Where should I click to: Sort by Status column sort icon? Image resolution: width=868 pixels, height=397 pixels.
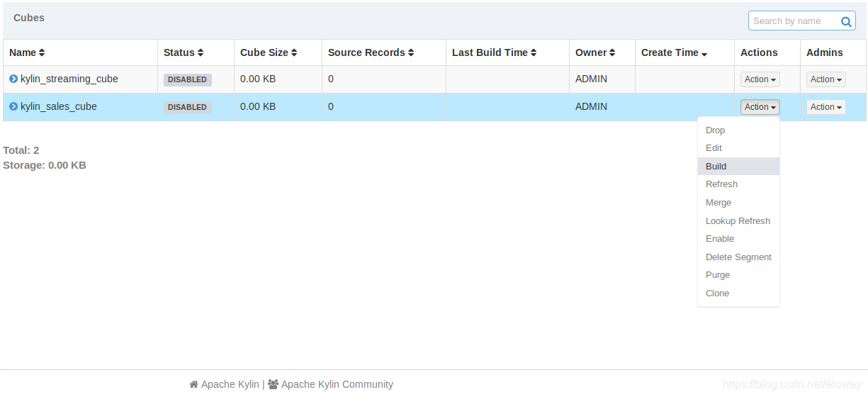coord(201,52)
